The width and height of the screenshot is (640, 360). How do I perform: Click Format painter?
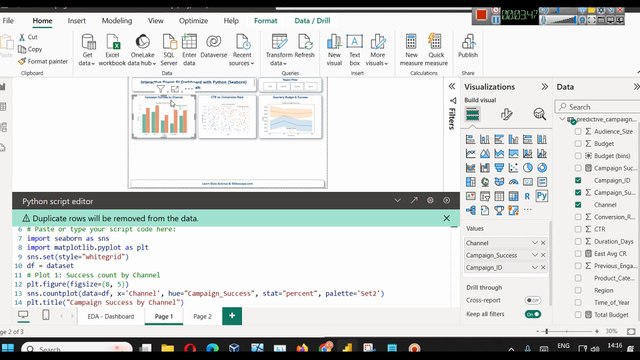43,61
